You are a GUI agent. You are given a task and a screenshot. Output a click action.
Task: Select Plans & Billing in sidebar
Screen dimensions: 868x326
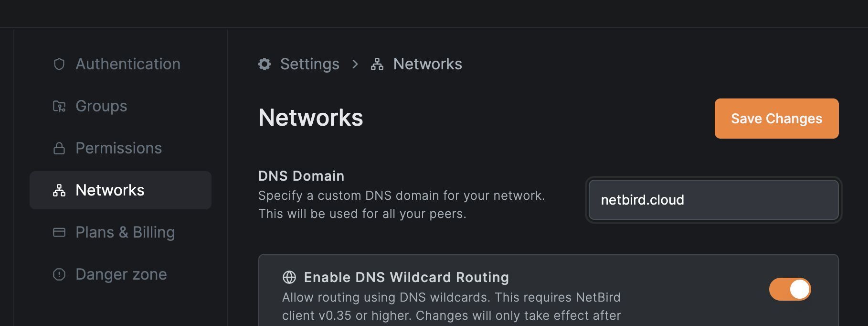(x=125, y=232)
